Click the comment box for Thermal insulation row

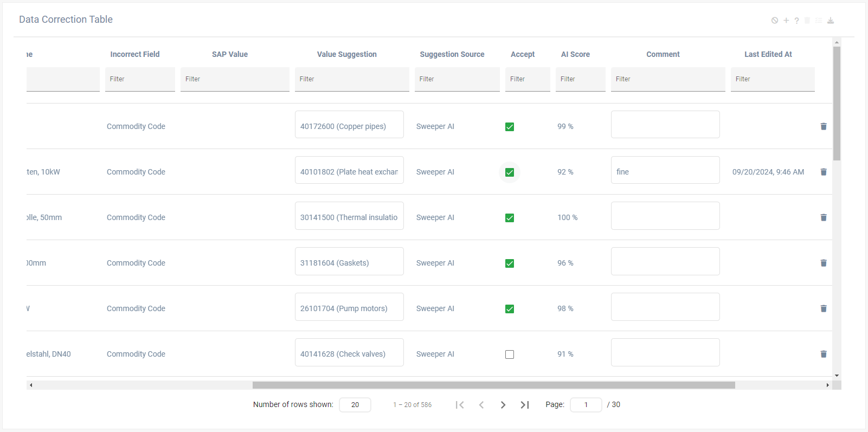pos(665,216)
